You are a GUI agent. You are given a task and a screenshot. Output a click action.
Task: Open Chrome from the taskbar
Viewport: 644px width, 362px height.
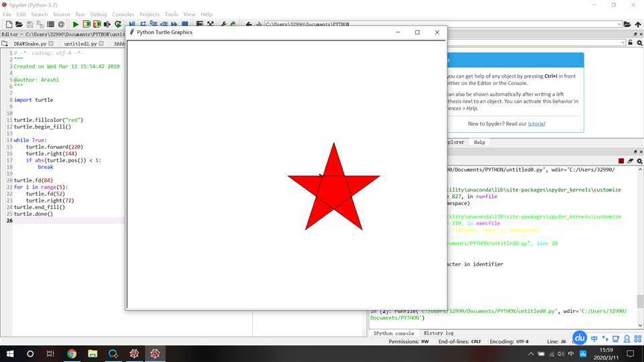[72, 353]
